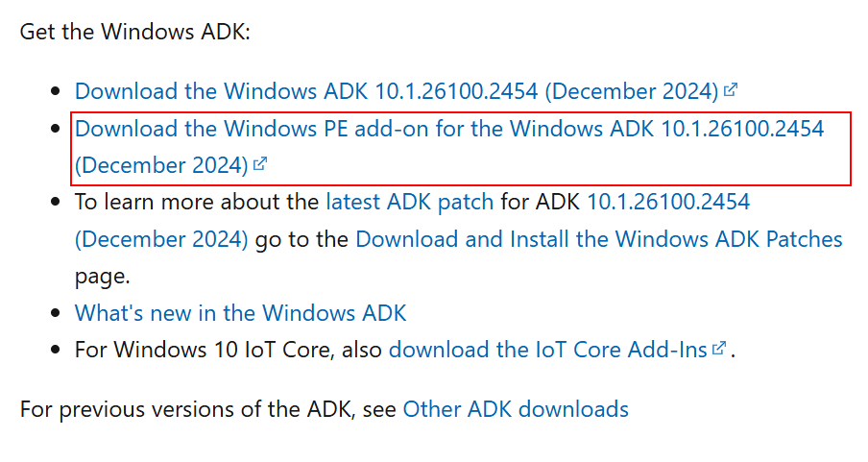Click the Get the Windows ADK heading text
868x462 pixels.
click(134, 31)
